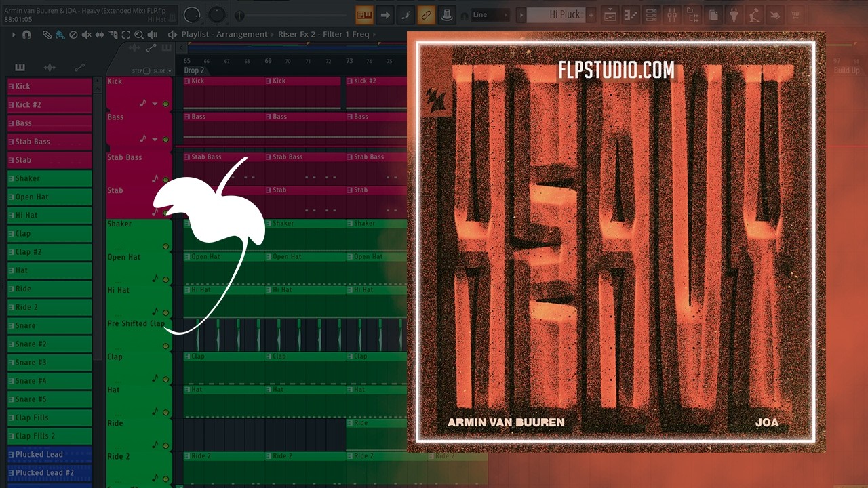Select the Kick #2 pattern in picker

(50, 105)
